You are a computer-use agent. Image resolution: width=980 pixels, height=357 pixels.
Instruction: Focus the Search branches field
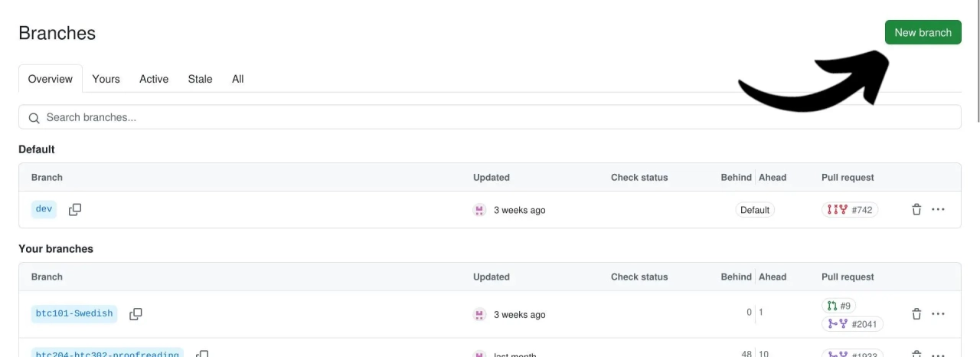click(x=490, y=117)
